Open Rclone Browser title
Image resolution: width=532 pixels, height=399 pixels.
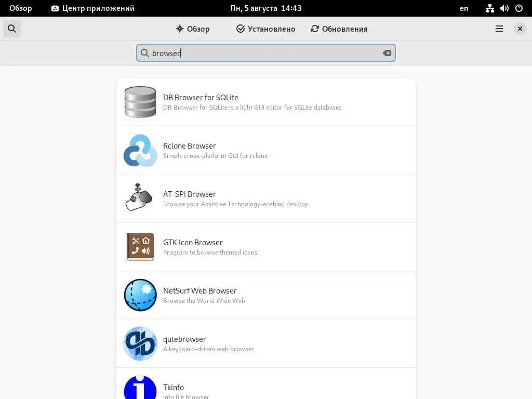click(x=189, y=146)
